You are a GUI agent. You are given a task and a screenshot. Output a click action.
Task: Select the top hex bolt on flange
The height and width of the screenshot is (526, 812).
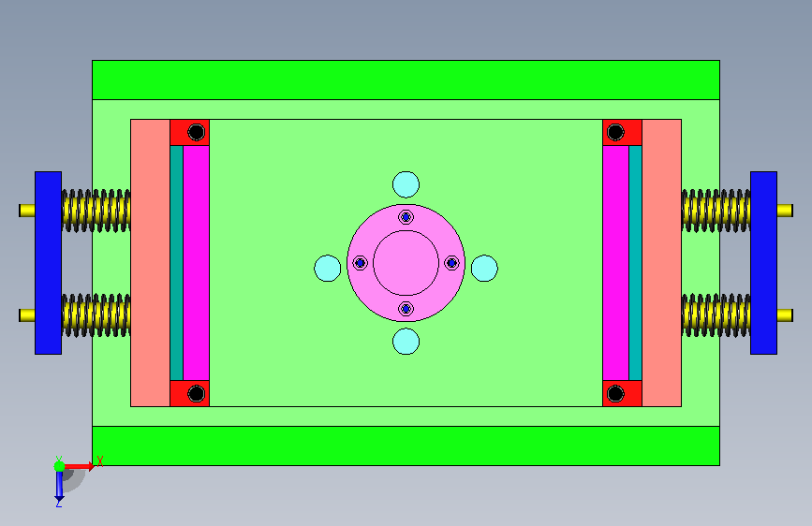tap(406, 217)
